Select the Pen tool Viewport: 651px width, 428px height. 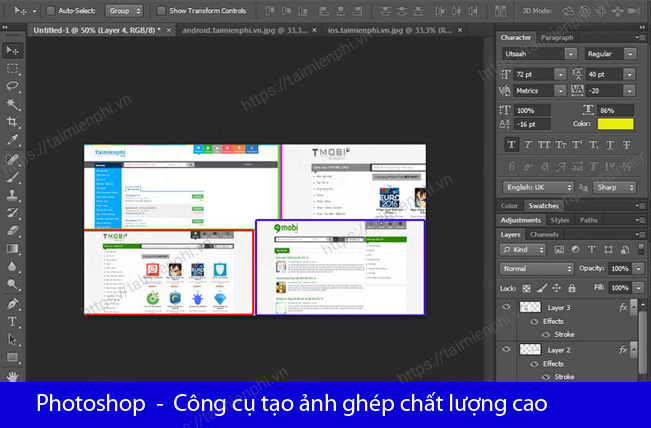click(12, 304)
